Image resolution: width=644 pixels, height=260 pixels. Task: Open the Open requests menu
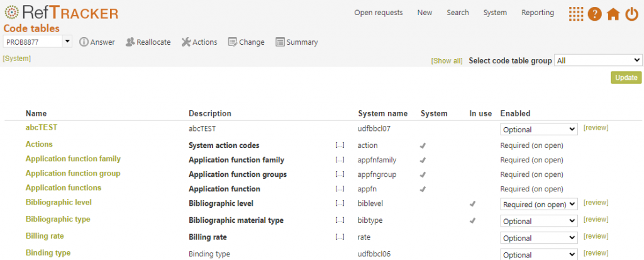coord(378,13)
